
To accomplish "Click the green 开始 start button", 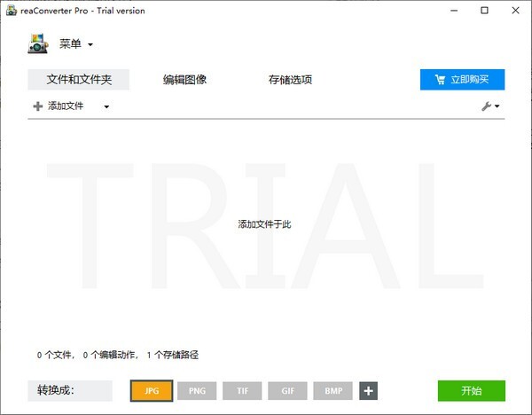I will 472,390.
